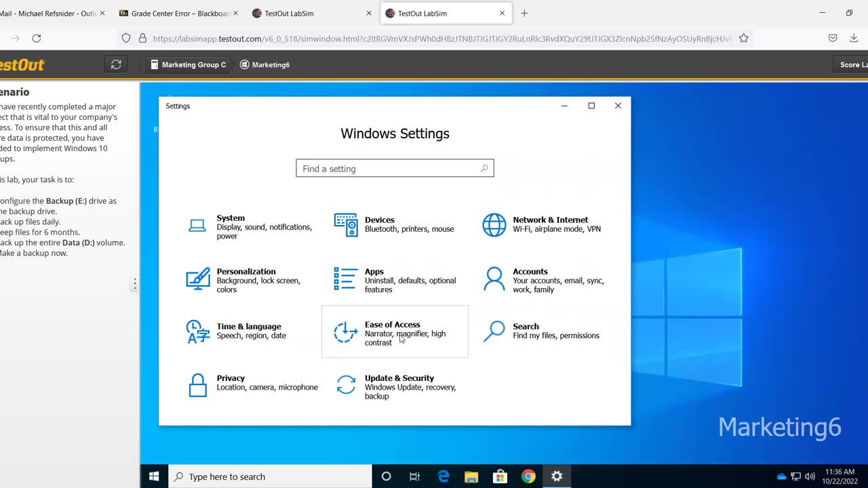Viewport: 868px width, 488px height.
Task: Select Marketing Group C breadcrumb
Action: pos(188,64)
